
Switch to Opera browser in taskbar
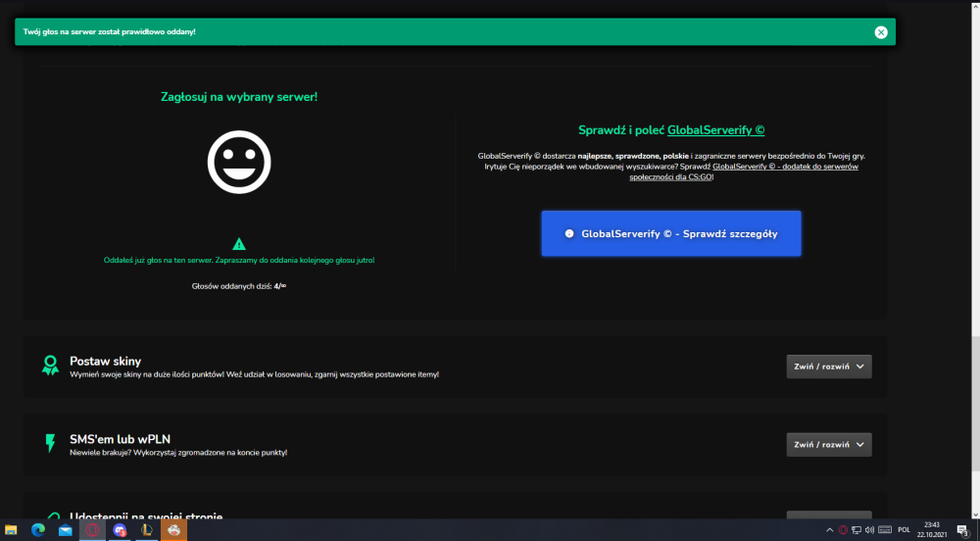click(x=92, y=530)
